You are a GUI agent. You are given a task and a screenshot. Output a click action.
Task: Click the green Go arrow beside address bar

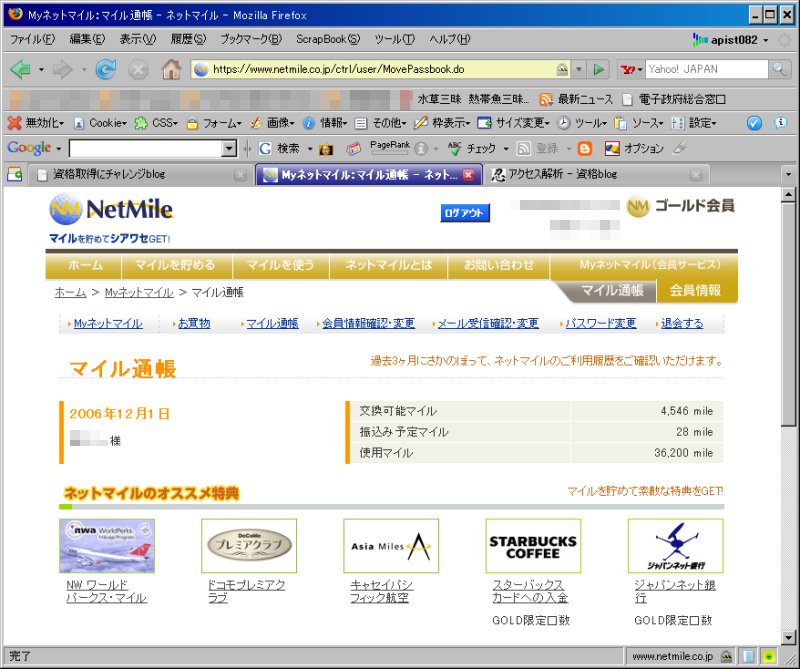[x=598, y=69]
